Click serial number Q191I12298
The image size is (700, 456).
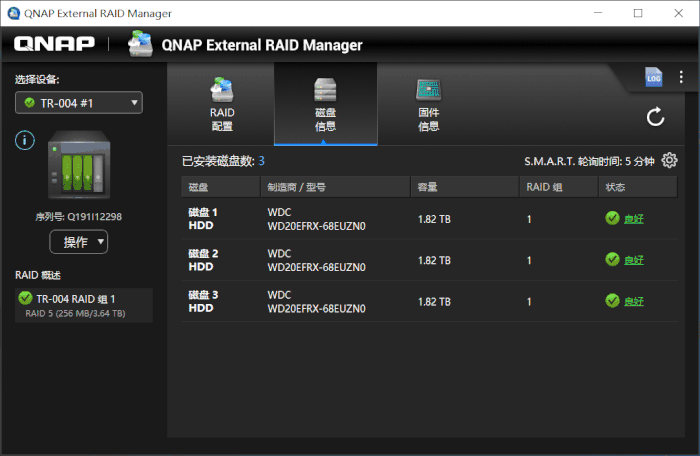click(94, 217)
